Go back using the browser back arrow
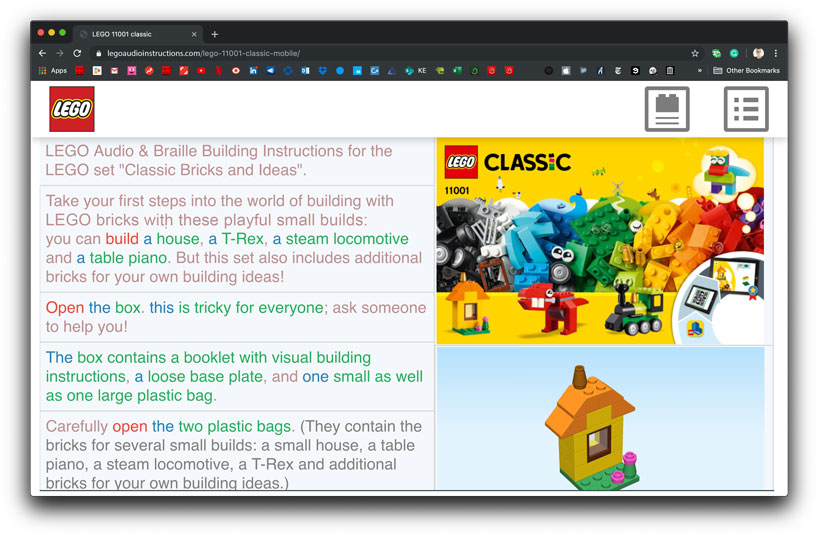 (x=42, y=53)
